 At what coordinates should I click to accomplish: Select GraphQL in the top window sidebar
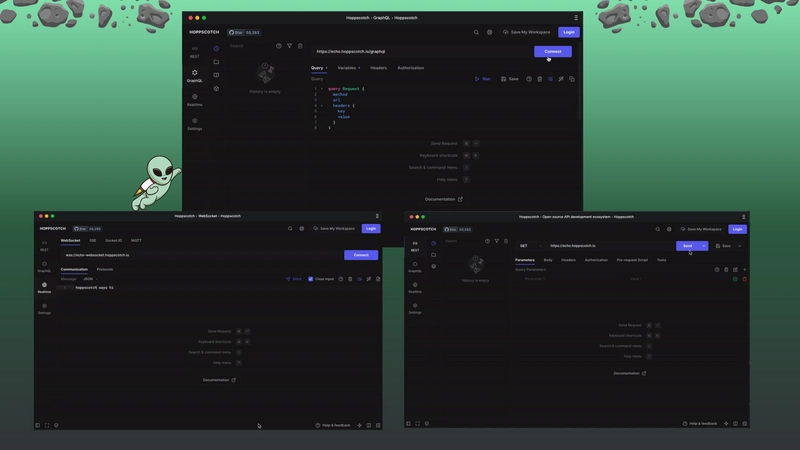point(194,76)
